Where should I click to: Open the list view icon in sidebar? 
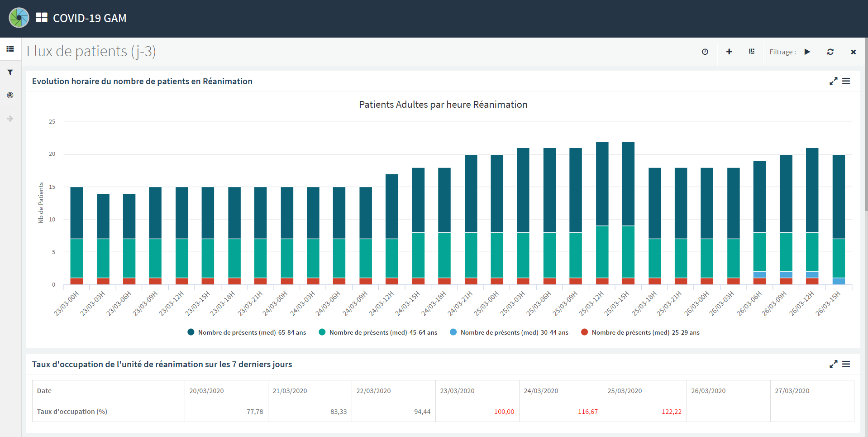click(10, 49)
